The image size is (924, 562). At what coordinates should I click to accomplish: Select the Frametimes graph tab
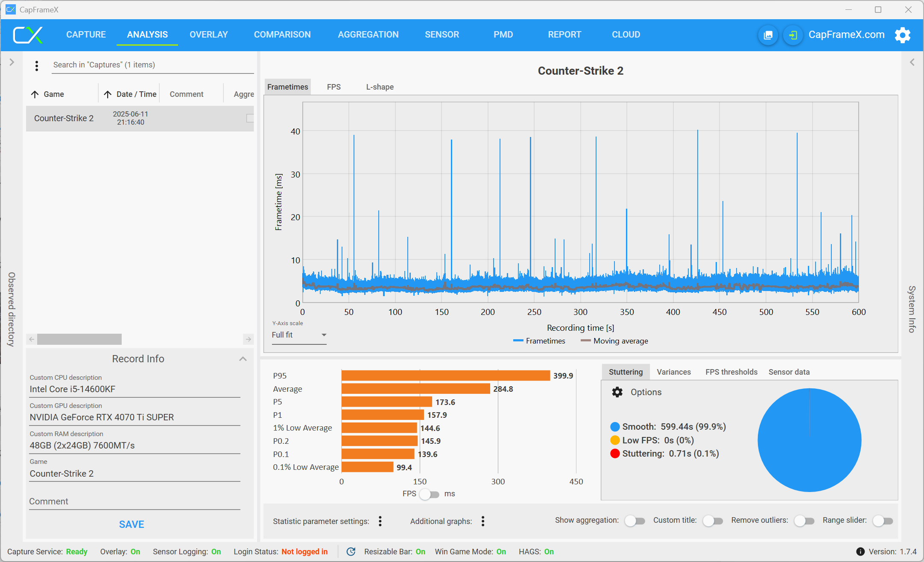tap(288, 87)
